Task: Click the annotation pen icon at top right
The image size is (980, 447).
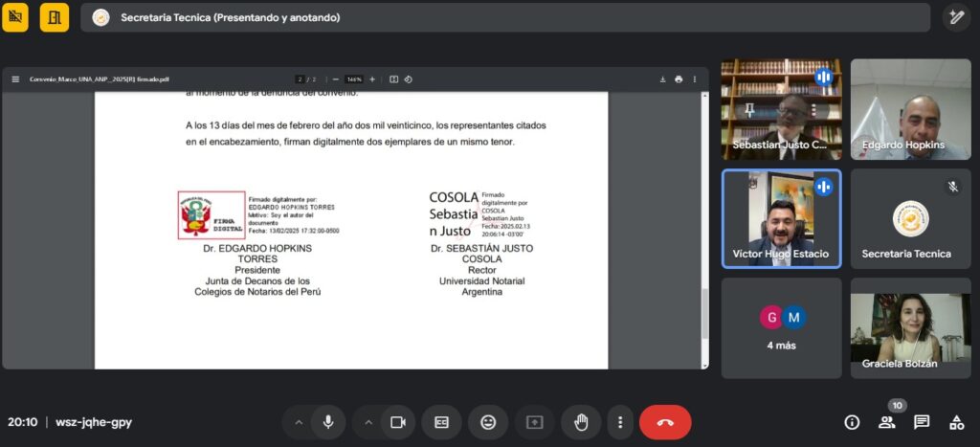Action: 955,17
